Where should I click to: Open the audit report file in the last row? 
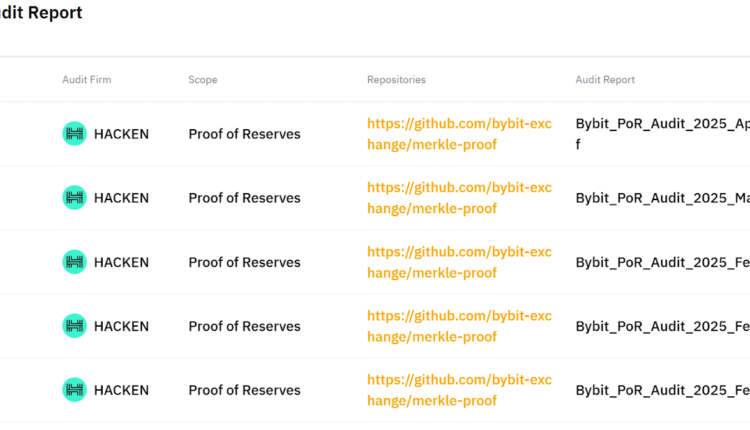(662, 390)
